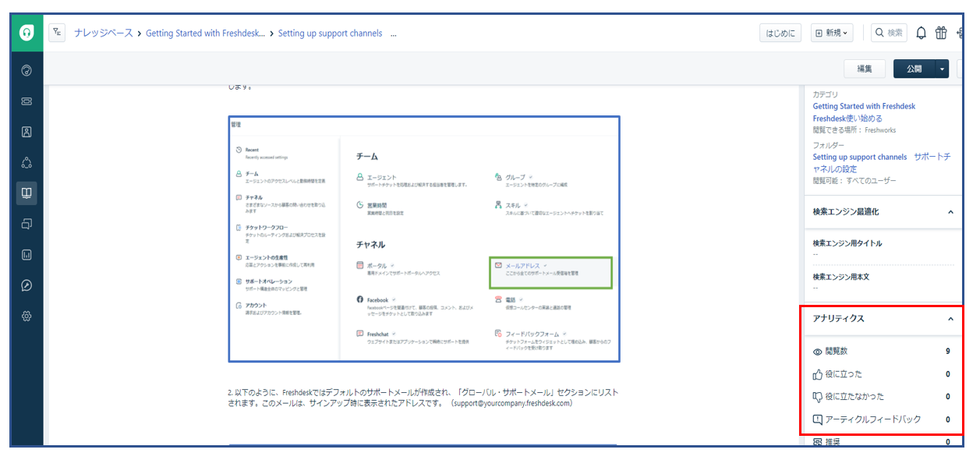Click the 編集 button
This screenshot has height=460, width=980.
865,69
